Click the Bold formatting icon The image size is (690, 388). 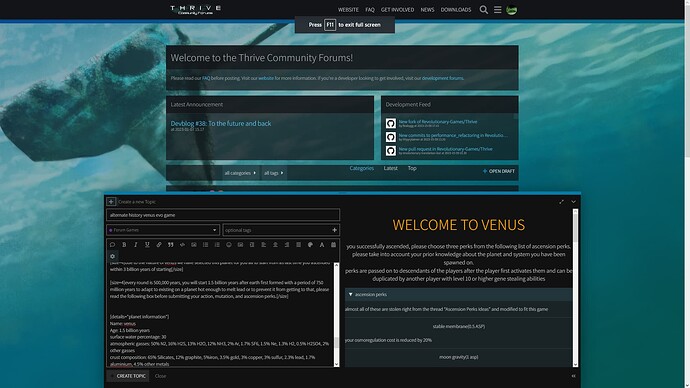(124, 245)
